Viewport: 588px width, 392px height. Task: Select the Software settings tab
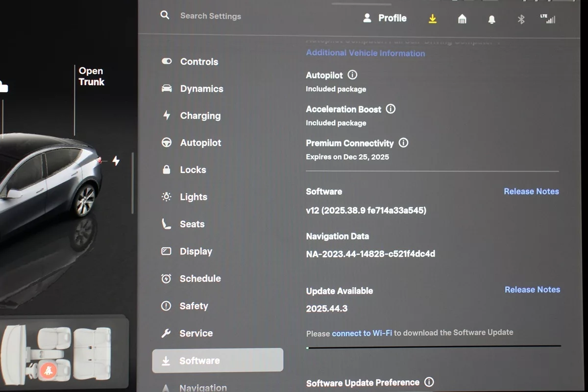click(218, 361)
